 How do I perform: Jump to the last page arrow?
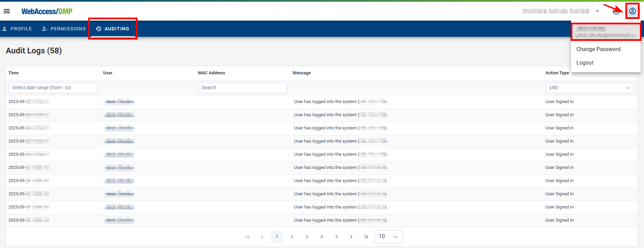(x=366, y=237)
